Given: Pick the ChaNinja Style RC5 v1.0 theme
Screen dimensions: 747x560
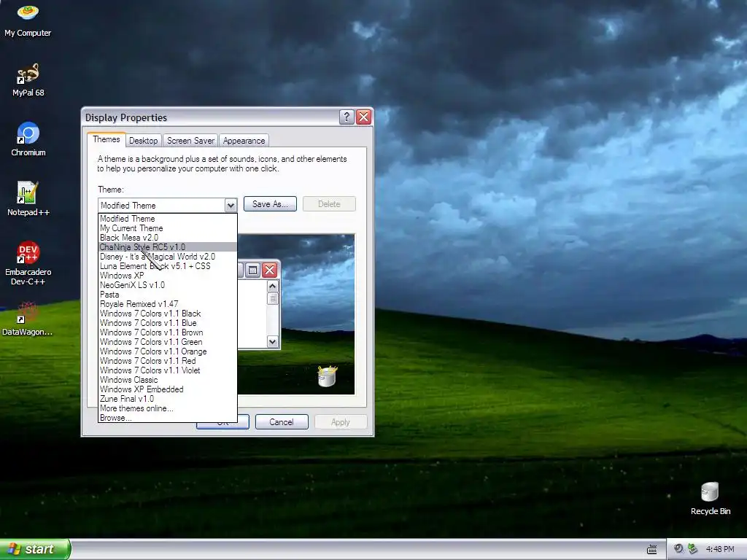Looking at the screenshot, I should [168, 247].
